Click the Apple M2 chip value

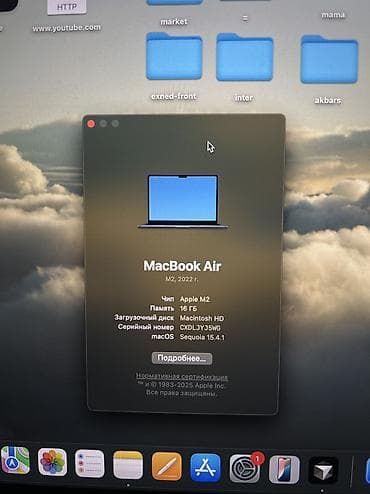[195, 299]
